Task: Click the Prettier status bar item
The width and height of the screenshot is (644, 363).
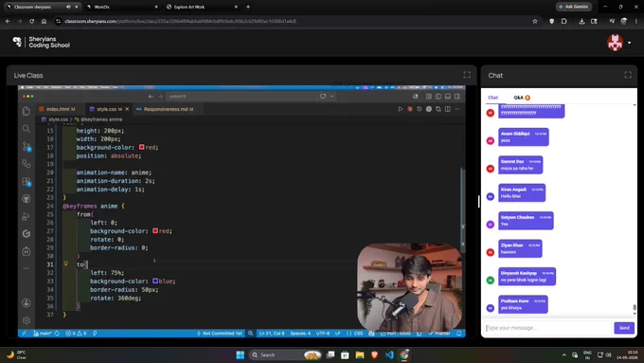Action: pyautogui.click(x=439, y=333)
